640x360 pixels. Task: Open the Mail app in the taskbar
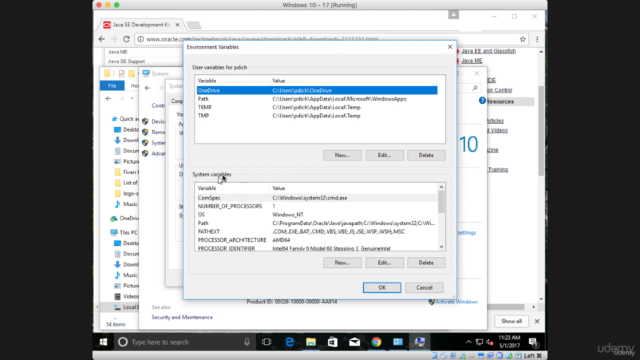tap(354, 342)
